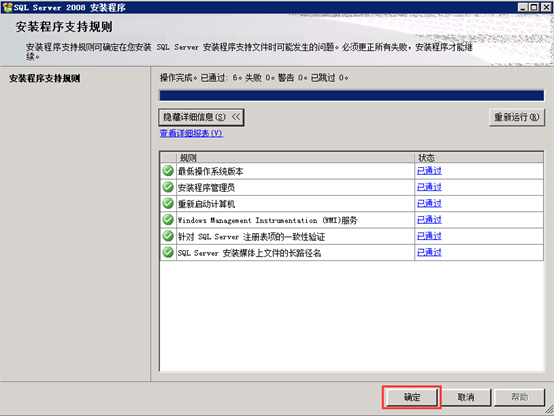Select SQL Server 安装媒体上文件的长路径名 text
This screenshot has width=554, height=416.
point(249,253)
